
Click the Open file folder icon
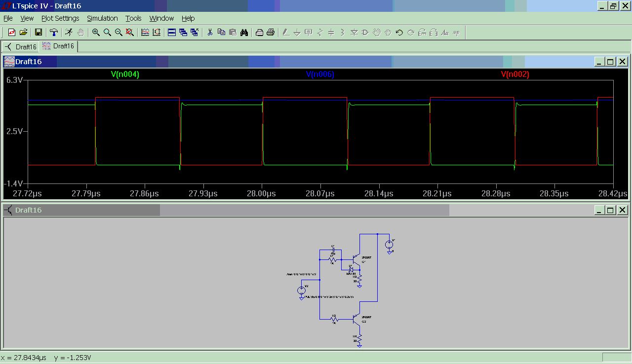(23, 33)
